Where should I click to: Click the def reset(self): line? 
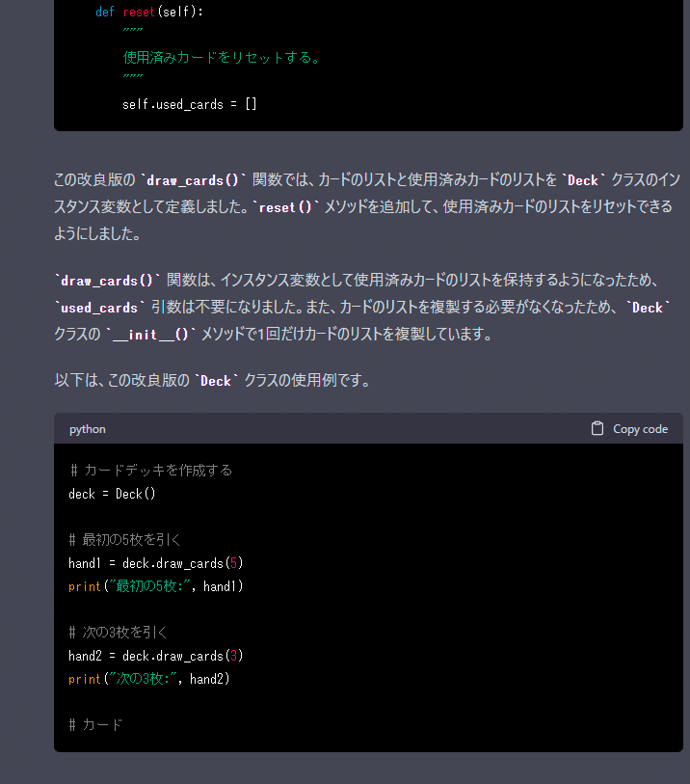tap(149, 12)
